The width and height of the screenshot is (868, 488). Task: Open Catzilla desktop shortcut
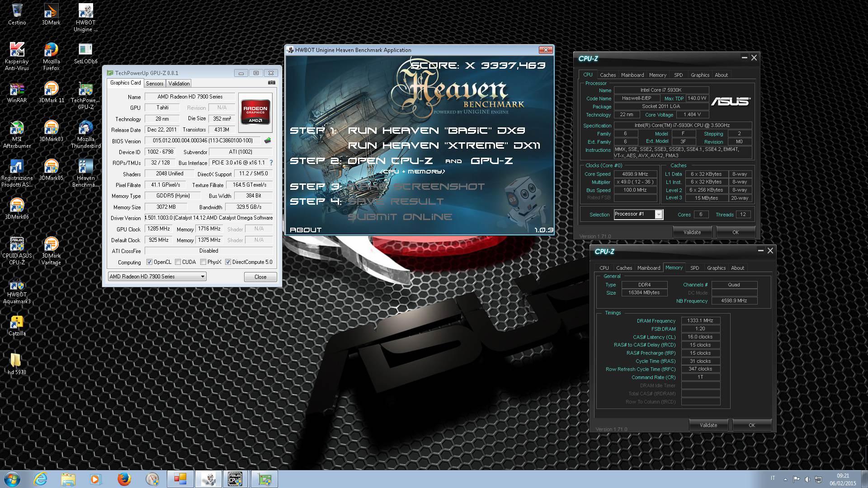pyautogui.click(x=17, y=325)
